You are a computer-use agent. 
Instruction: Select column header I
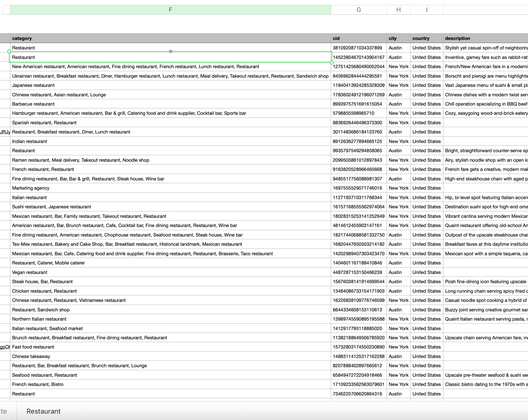(426, 9)
